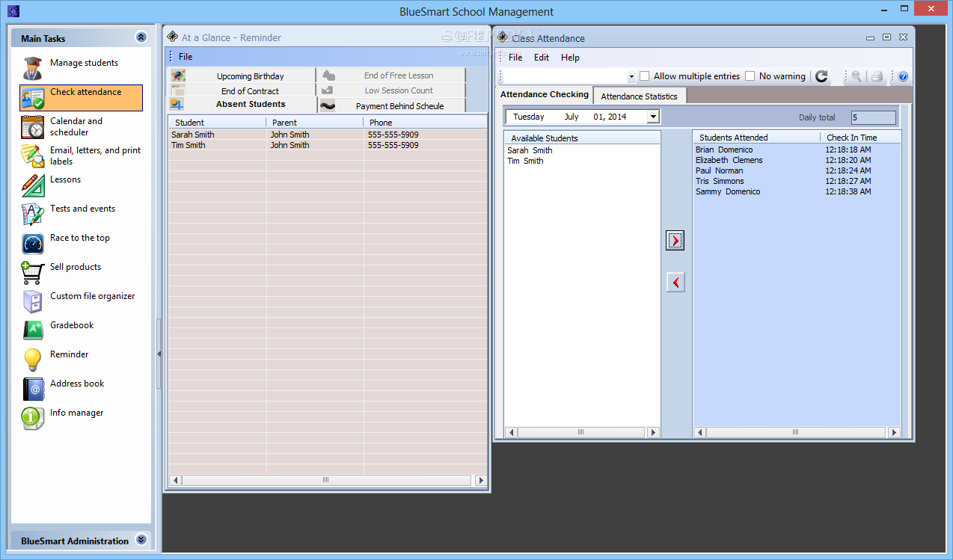Screen dimensions: 953x560
Task: Open Edit menu in Class Attendance
Action: click(x=542, y=58)
